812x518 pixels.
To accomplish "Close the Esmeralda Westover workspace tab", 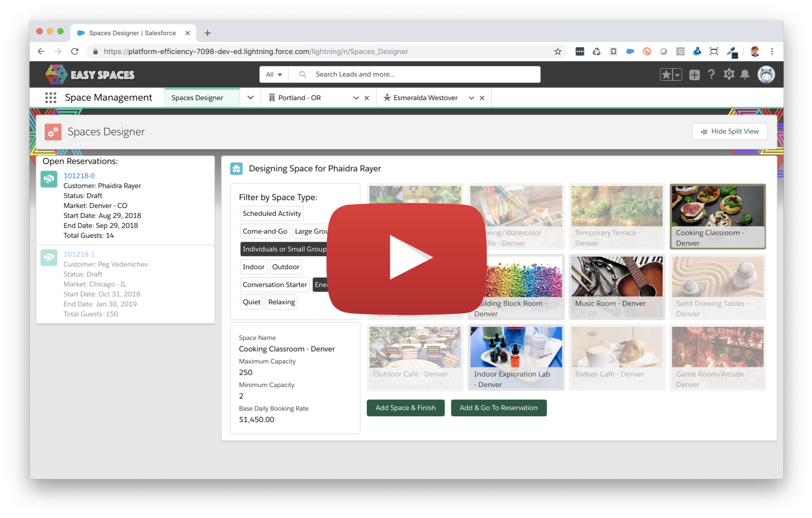I will pos(482,98).
